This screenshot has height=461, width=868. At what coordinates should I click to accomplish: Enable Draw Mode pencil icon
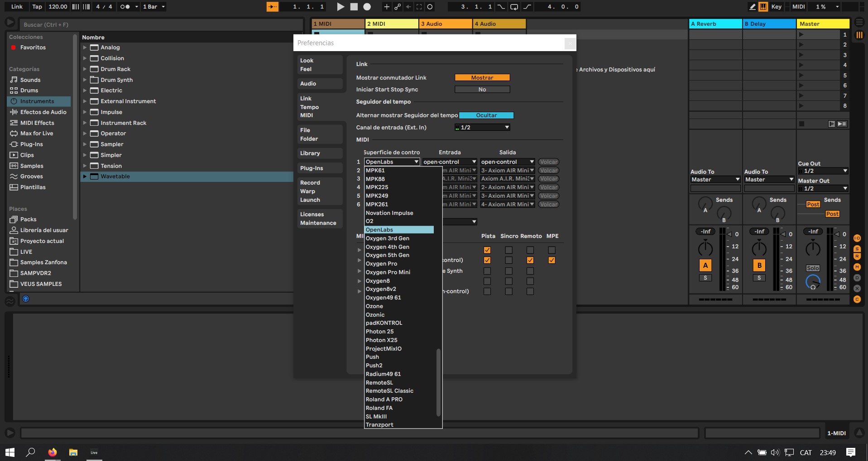tap(753, 7)
